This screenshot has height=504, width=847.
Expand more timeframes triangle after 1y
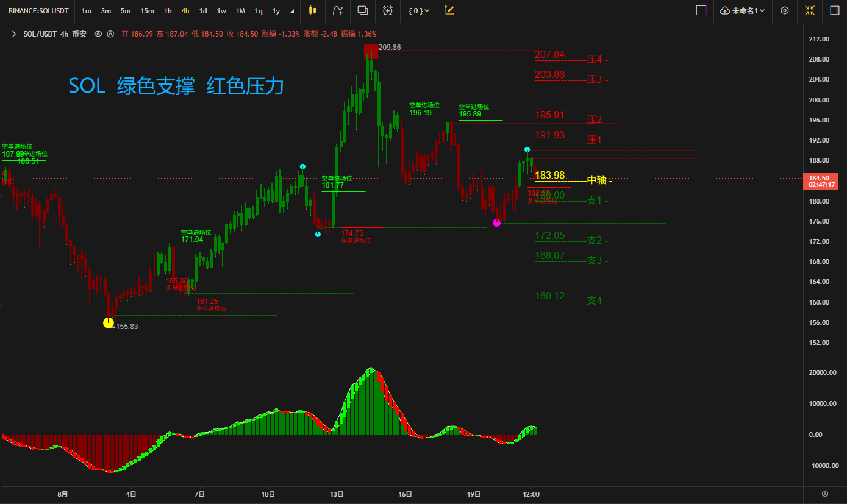(x=291, y=11)
